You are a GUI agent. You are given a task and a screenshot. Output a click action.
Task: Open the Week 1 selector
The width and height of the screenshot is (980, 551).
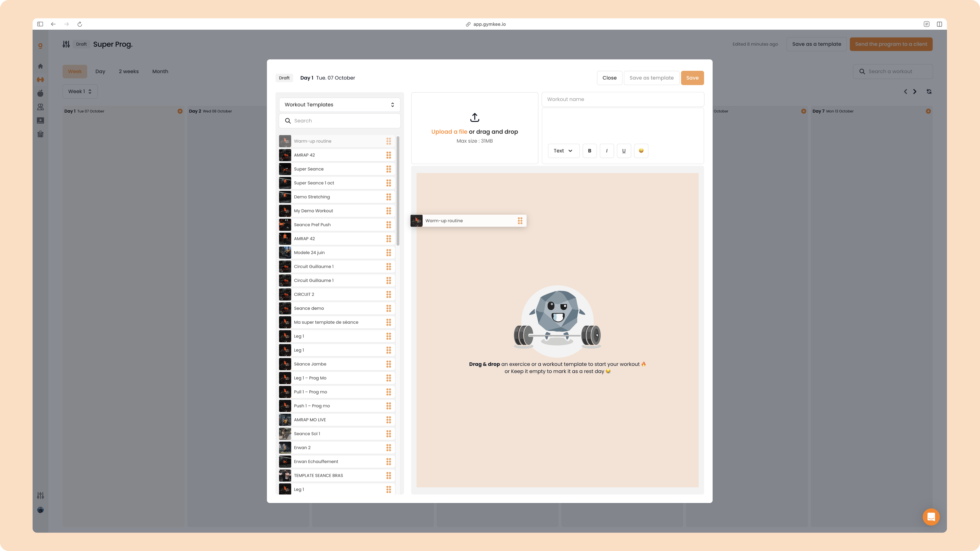(80, 91)
